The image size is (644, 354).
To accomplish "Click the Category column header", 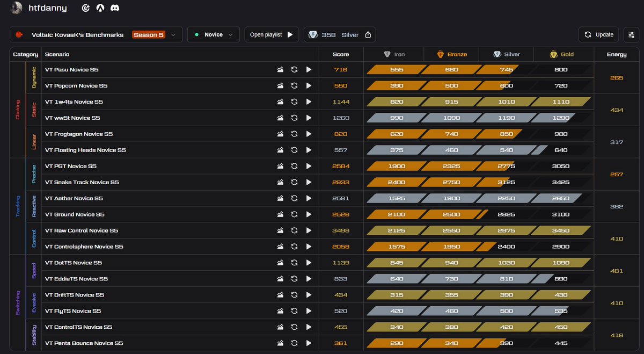I will point(26,54).
